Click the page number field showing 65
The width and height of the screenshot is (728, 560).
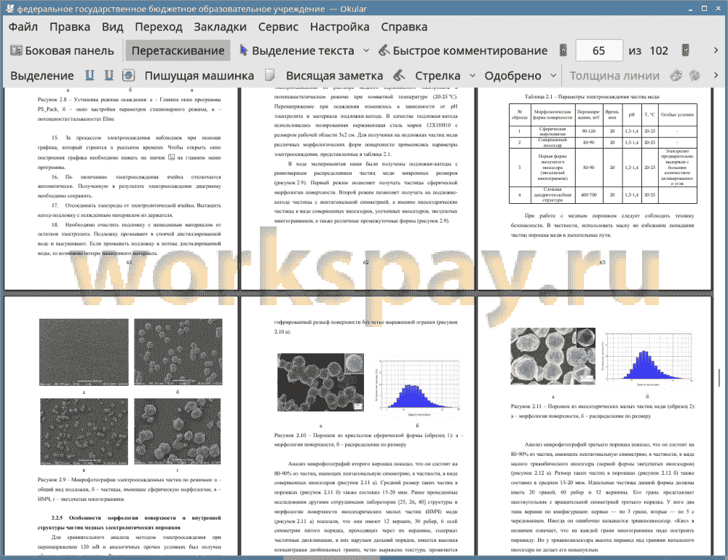click(x=599, y=51)
